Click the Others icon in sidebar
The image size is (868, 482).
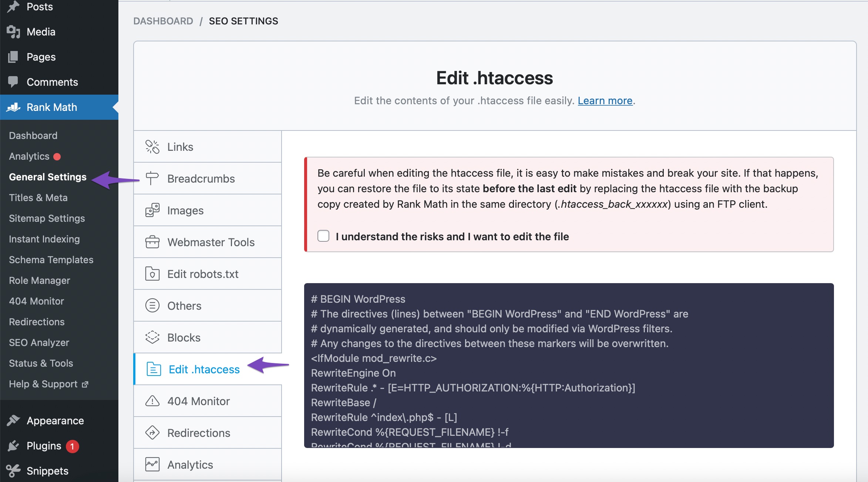point(153,305)
